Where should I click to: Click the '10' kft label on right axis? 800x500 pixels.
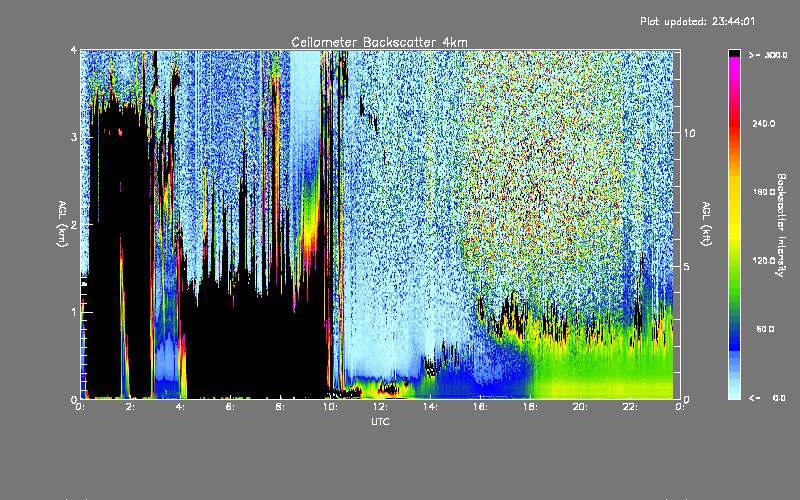(689, 133)
